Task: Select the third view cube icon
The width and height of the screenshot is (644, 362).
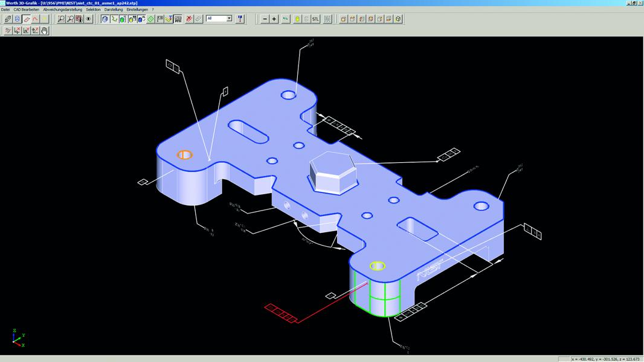Action: coord(361,19)
